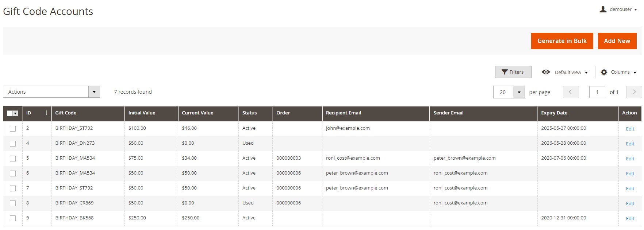
Task: Click the Gift Code Accounts page title
Action: click(x=48, y=11)
